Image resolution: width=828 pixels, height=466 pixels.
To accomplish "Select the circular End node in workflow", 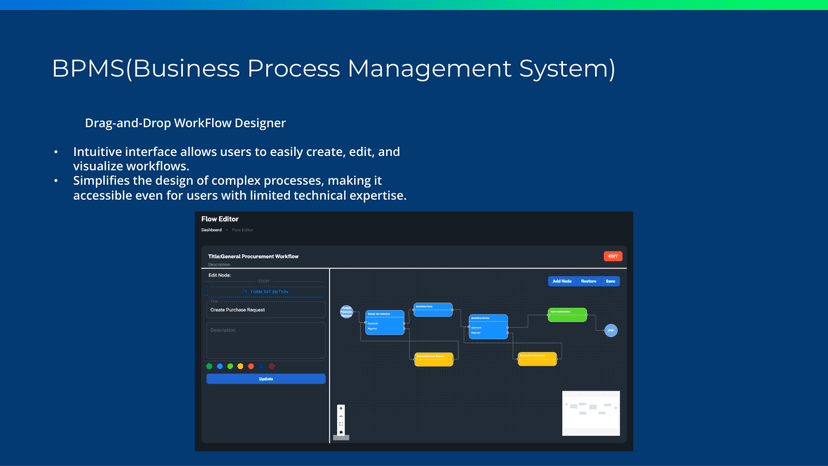I will click(x=611, y=330).
